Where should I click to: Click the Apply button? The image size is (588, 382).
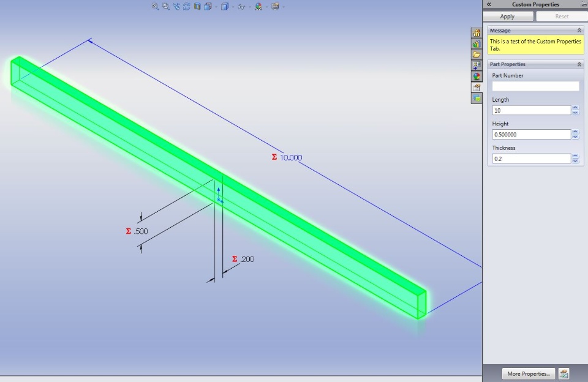click(x=508, y=17)
